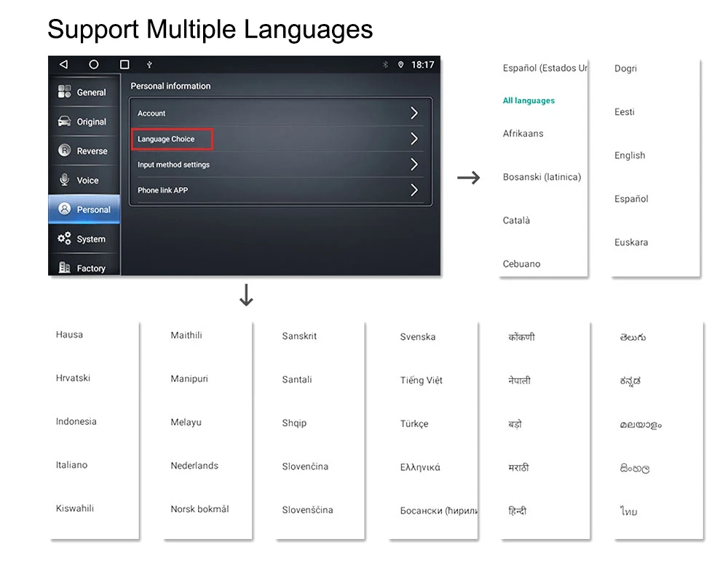Image resolution: width=728 pixels, height=569 pixels.
Task: Open the General settings tab
Action: 84,92
